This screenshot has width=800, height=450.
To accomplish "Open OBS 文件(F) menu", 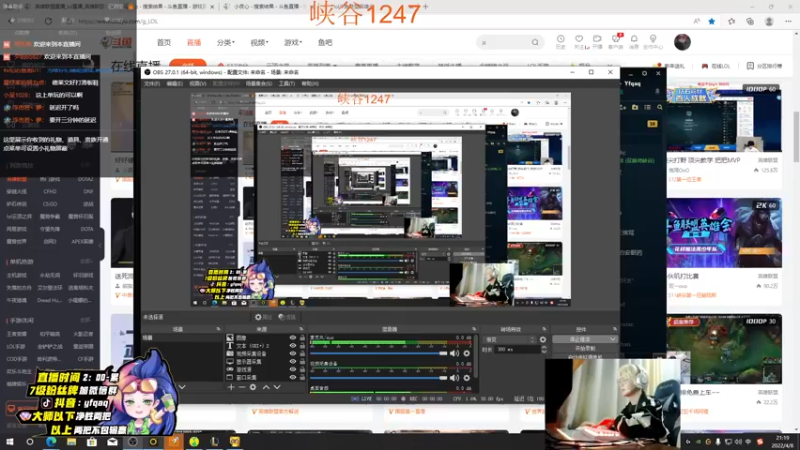I will [x=152, y=84].
